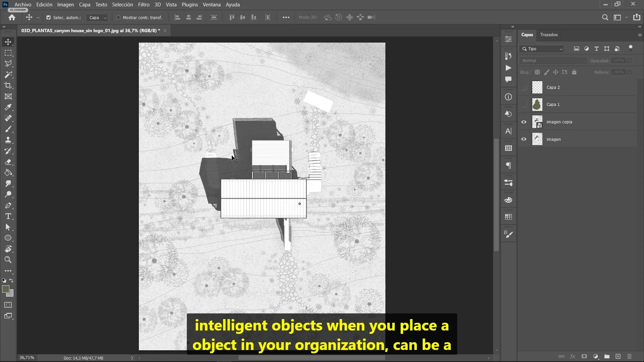Image resolution: width=644 pixels, height=362 pixels.
Task: Select the Horizontal Type tool
Action: [x=8, y=216]
